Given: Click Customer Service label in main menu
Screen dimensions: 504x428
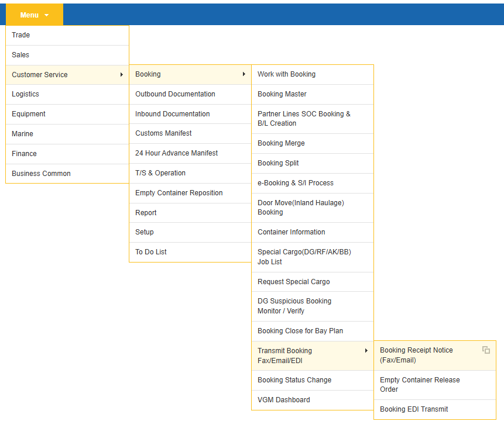Looking at the screenshot, I should (40, 75).
